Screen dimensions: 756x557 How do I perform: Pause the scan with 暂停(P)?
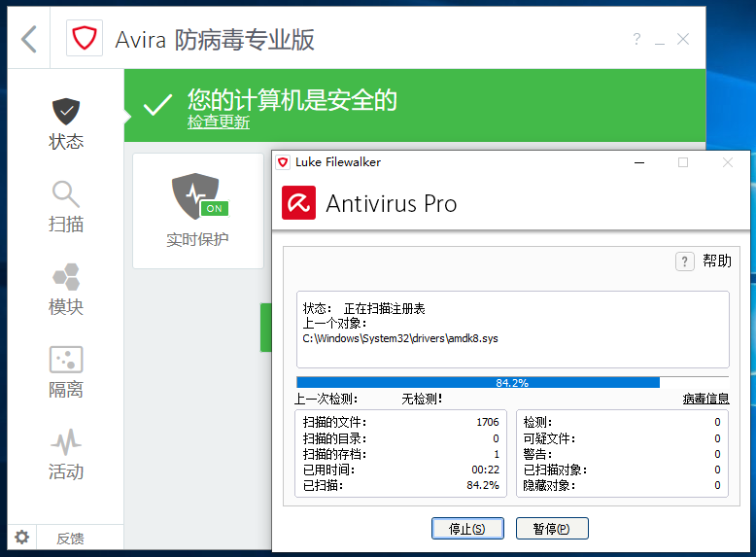[552, 529]
